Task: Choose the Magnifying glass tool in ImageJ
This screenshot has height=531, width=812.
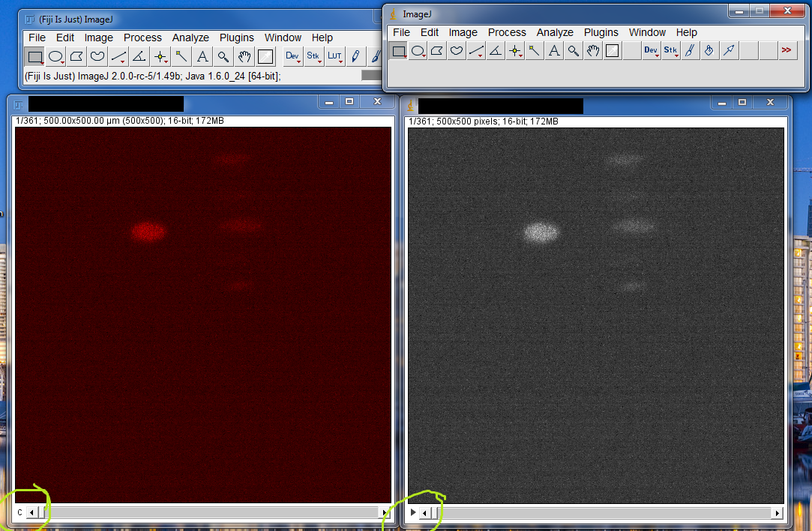Action: coord(574,51)
